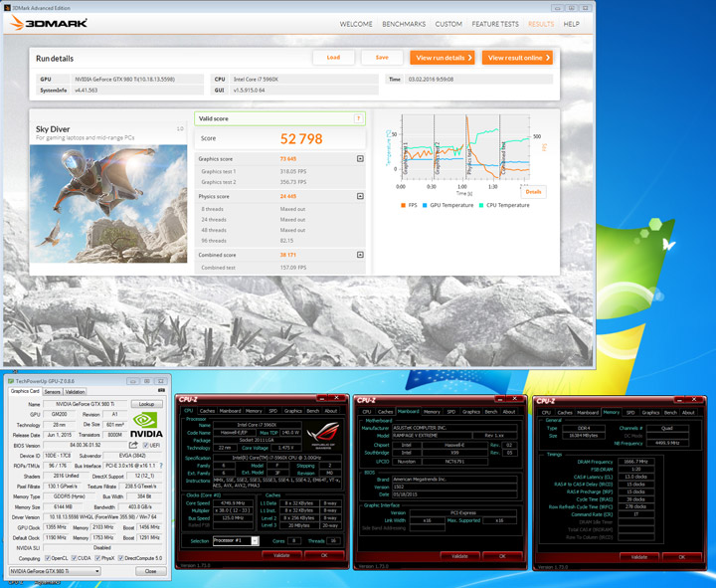716x588 pixels.
Task: Expand the Graphics score details
Action: [360, 159]
